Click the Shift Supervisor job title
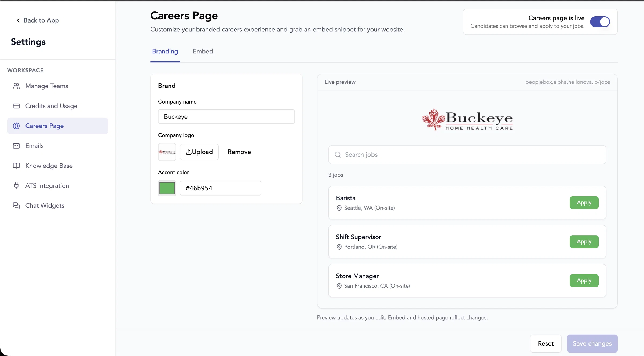Image resolution: width=644 pixels, height=356 pixels. tap(358, 237)
